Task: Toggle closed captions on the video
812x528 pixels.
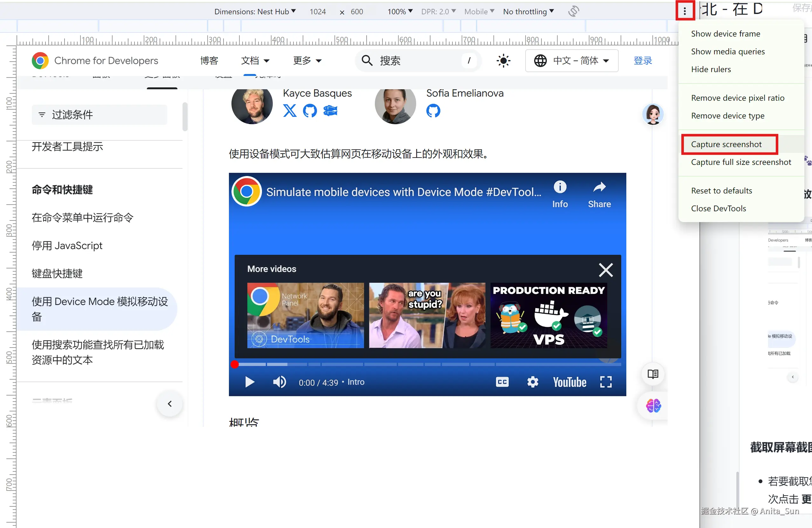Action: pos(502,382)
